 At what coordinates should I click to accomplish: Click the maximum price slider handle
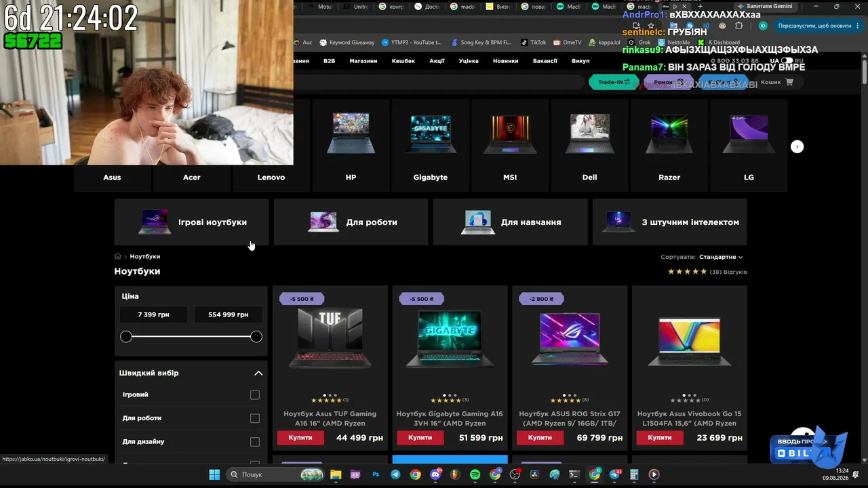point(256,337)
